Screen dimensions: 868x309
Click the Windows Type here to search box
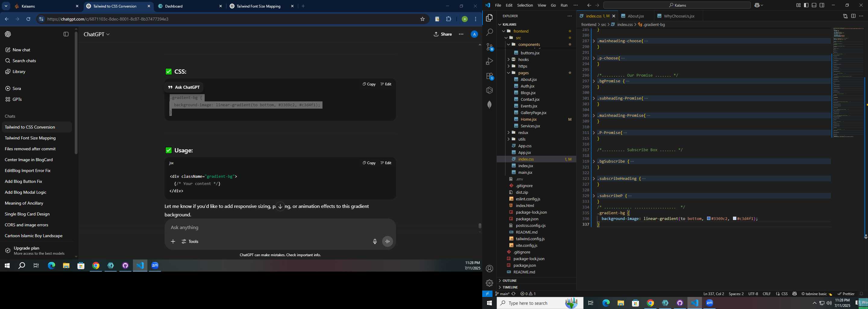(540, 303)
